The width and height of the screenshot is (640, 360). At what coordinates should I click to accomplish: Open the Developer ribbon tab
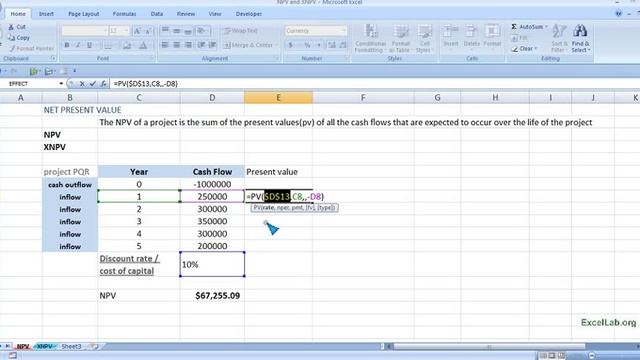coord(249,14)
